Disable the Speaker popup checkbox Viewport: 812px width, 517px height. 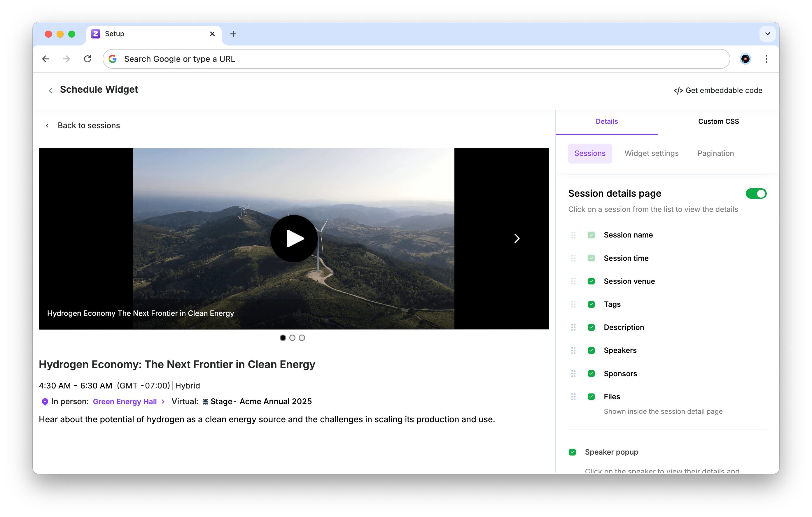(x=572, y=452)
